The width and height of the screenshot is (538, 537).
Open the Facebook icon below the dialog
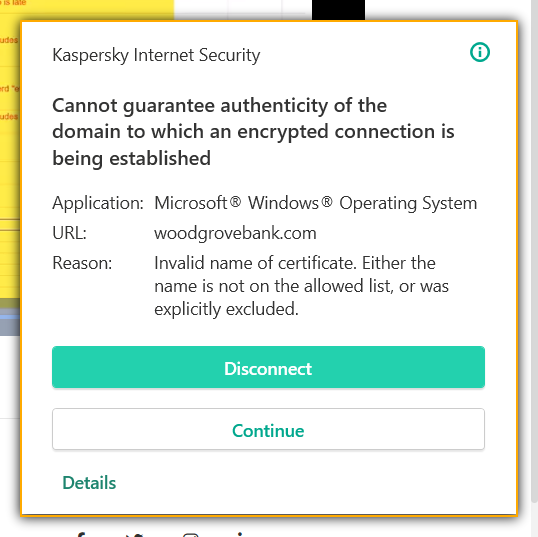(80, 534)
